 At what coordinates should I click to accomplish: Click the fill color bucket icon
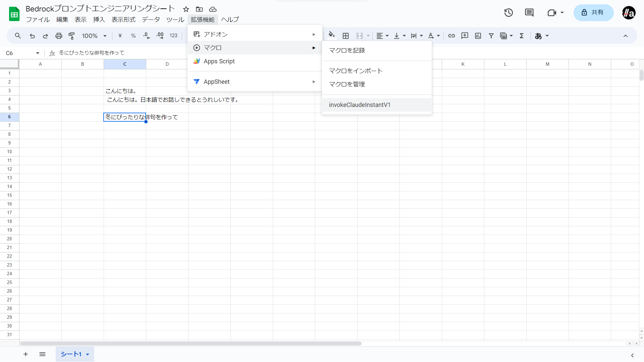[x=331, y=35]
